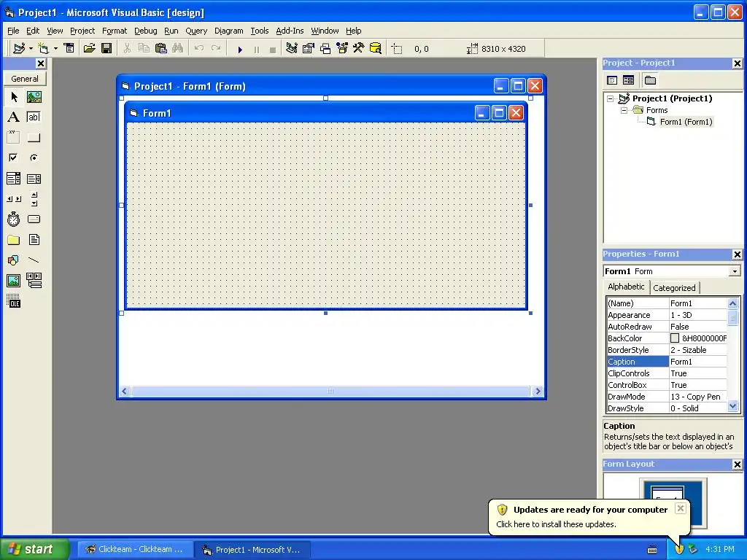Select the Line control tool
The height and width of the screenshot is (560, 747).
[34, 260]
